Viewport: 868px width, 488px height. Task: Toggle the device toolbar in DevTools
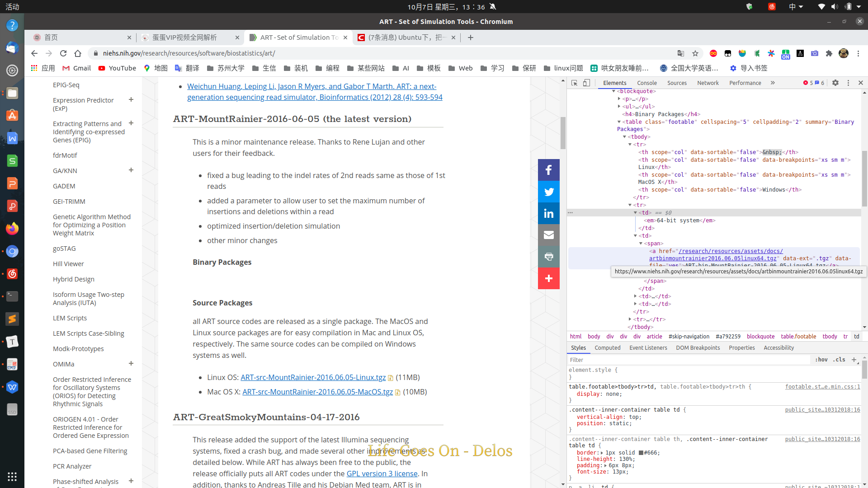coord(587,83)
